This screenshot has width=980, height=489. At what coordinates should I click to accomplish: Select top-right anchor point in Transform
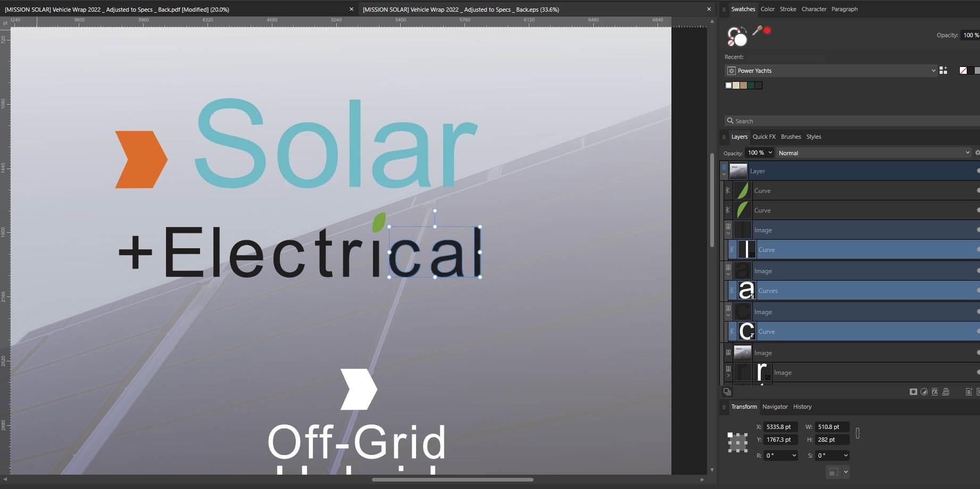[x=745, y=435]
